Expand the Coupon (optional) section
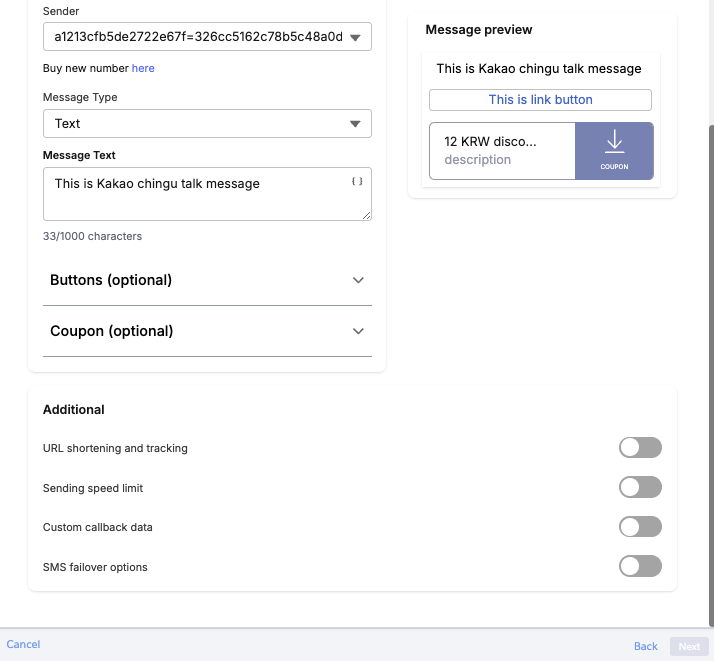 (x=207, y=331)
